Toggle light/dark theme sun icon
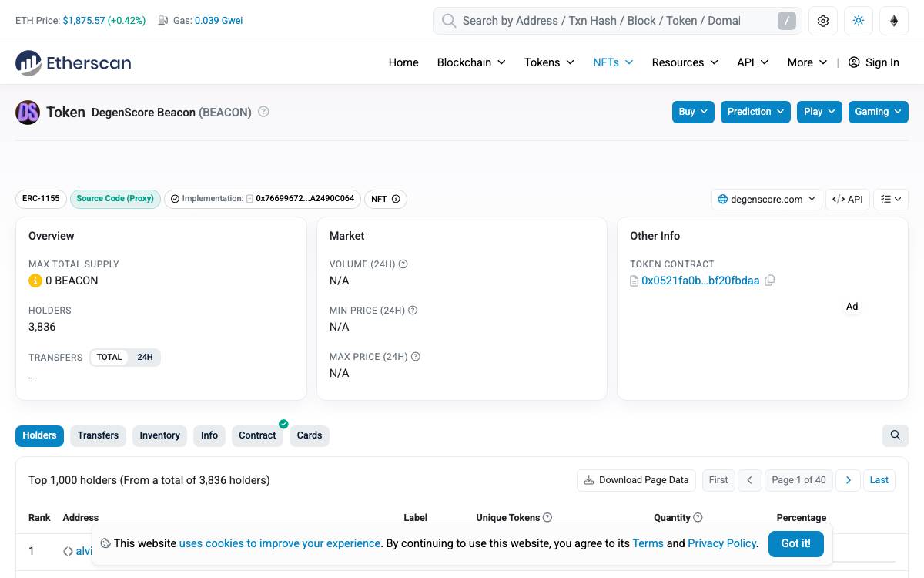Viewport: 924px width, 578px height. [x=859, y=21]
